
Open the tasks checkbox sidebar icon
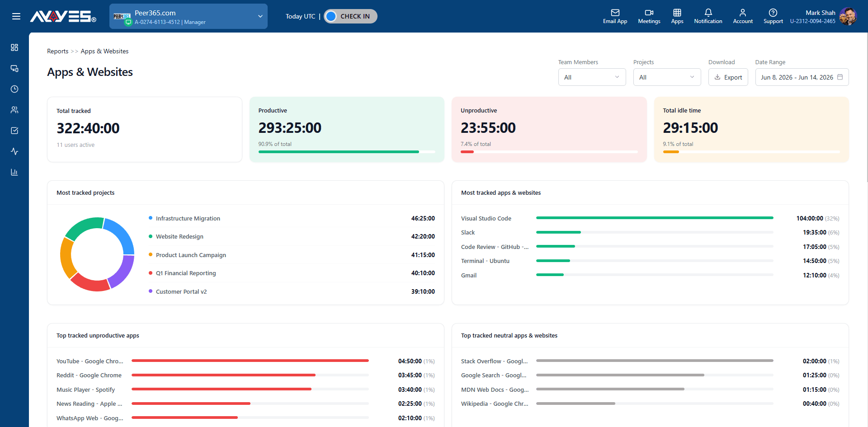[x=14, y=131]
